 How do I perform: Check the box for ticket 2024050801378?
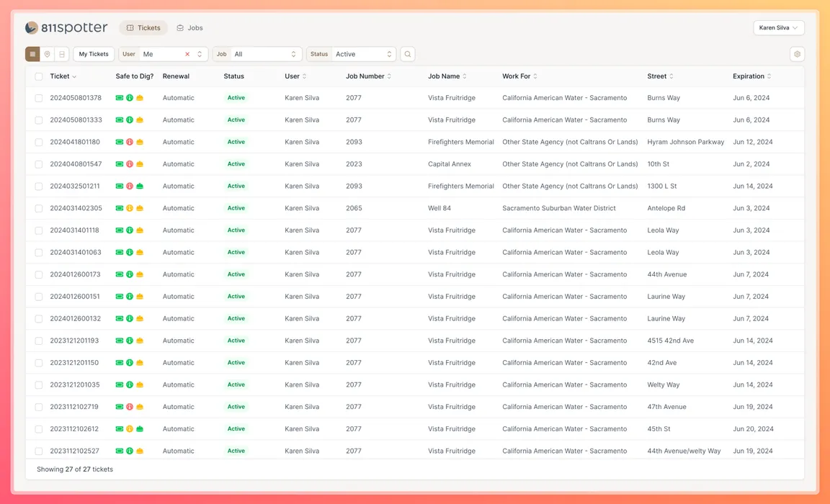39,98
